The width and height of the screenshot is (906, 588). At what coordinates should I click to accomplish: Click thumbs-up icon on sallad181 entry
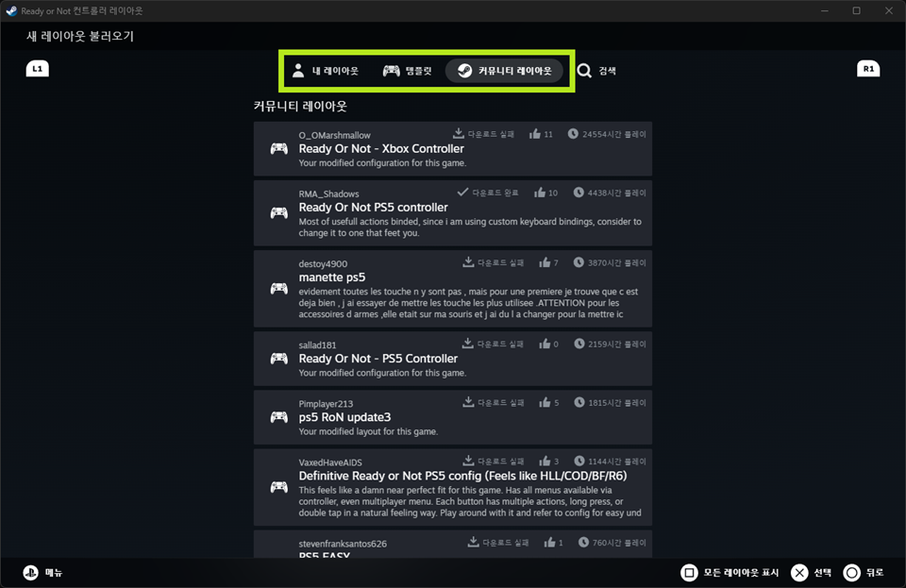545,344
